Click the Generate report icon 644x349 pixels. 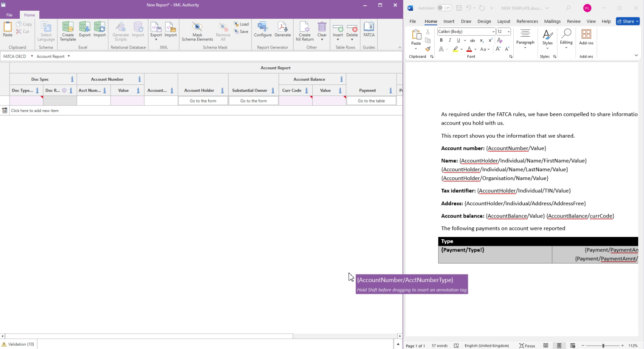282,29
